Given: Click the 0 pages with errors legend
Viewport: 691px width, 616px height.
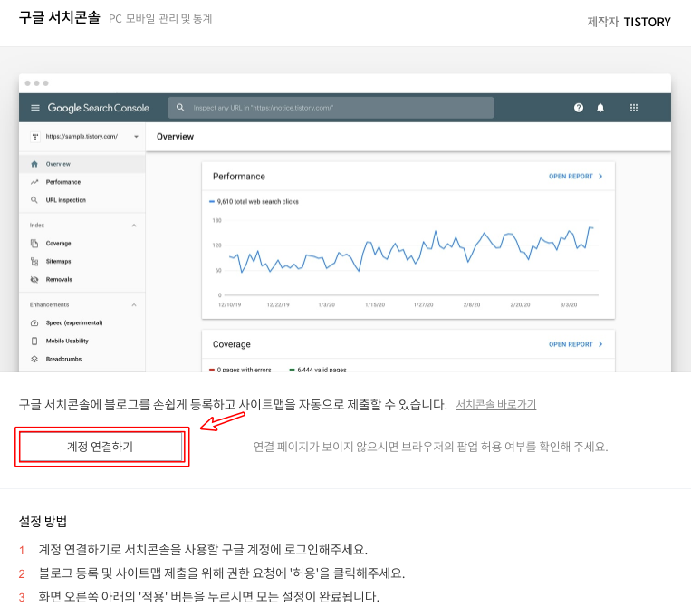Looking at the screenshot, I should pos(240,370).
